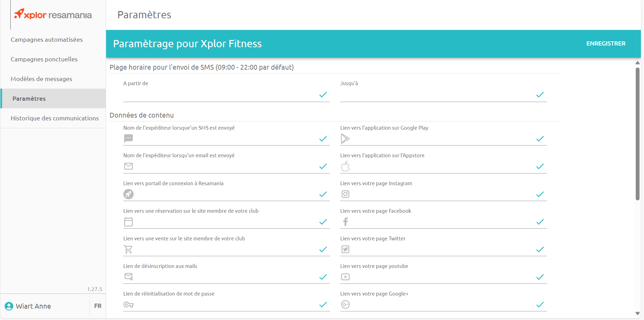Click the xplor resamania logo
Viewport: 644px width, 320px height.
coord(53,14)
